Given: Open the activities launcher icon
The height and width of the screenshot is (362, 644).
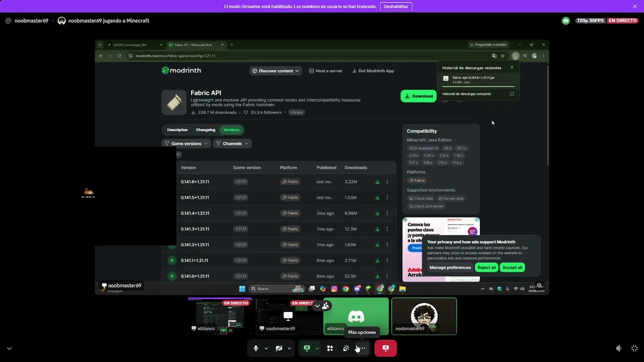Looking at the screenshot, I should 330,348.
